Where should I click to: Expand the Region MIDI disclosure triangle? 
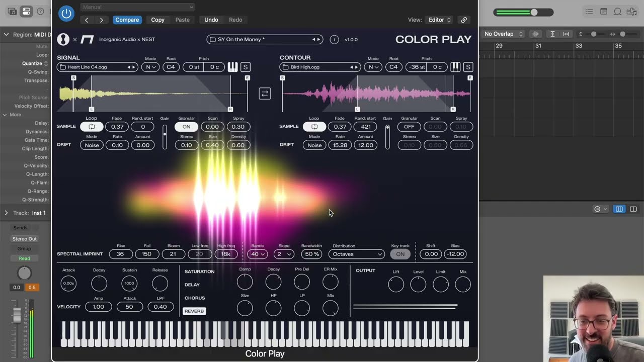(x=6, y=34)
